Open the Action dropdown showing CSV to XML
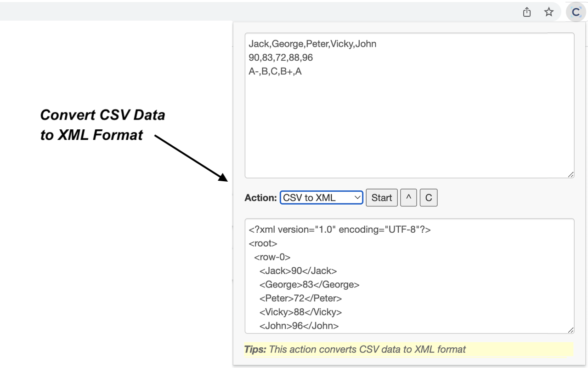The width and height of the screenshot is (588, 368). pos(322,198)
